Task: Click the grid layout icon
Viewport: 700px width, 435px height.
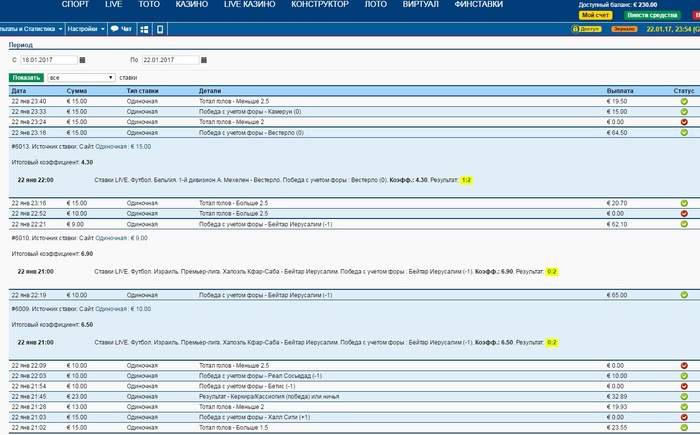Action: [x=144, y=29]
